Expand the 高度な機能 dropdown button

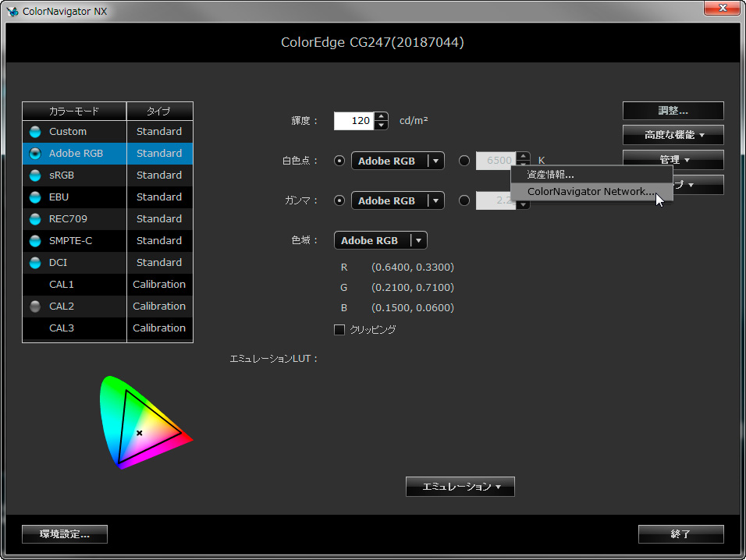(x=673, y=135)
